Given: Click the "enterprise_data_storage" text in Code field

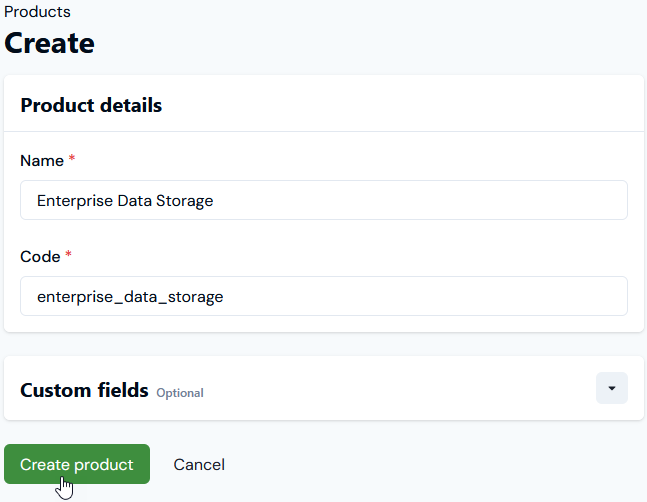Looking at the screenshot, I should (130, 296).
